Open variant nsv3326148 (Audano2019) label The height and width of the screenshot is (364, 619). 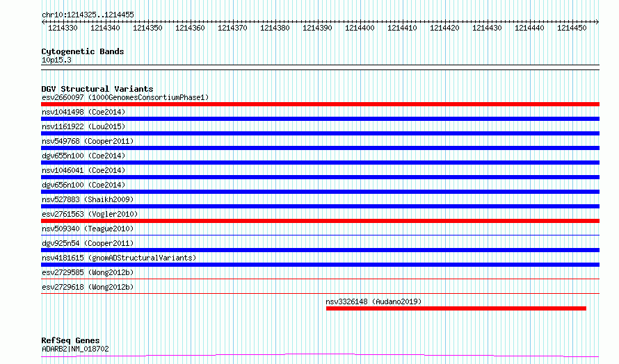373,301
